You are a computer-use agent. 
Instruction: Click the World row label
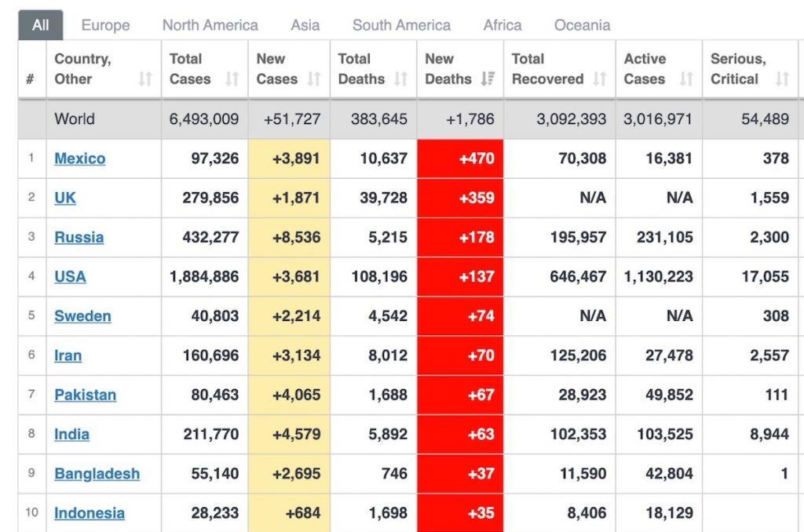(75, 119)
